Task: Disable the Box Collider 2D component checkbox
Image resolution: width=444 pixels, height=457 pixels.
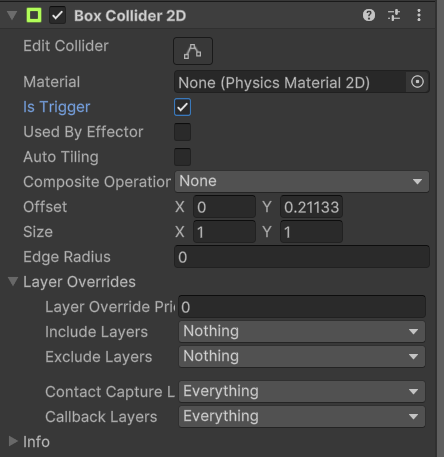Action: 57,15
